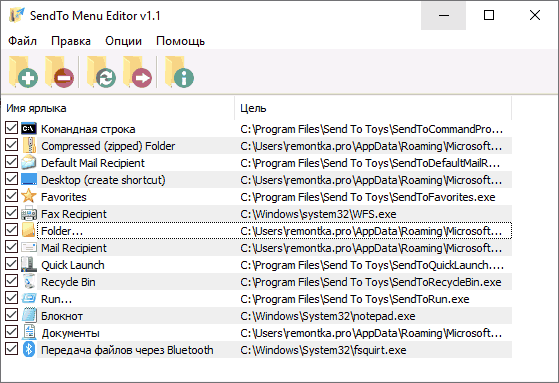Click the Run... row icon
The width and height of the screenshot is (559, 383).
point(29,298)
